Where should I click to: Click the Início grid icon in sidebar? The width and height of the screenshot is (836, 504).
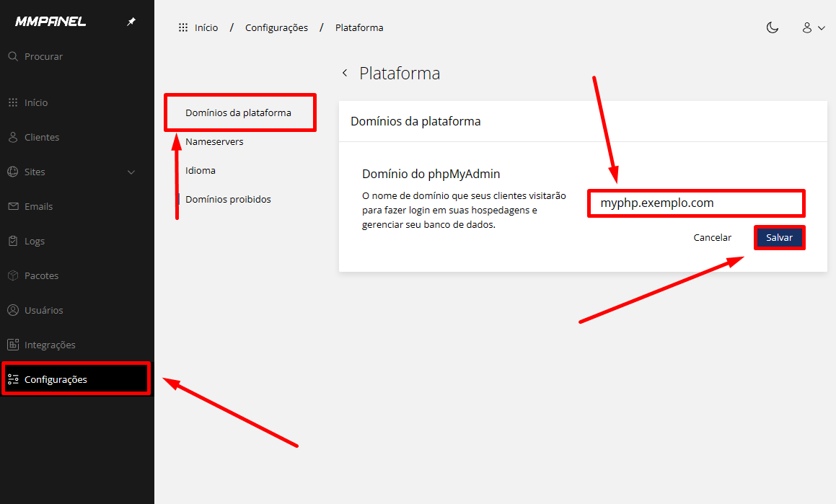13,102
